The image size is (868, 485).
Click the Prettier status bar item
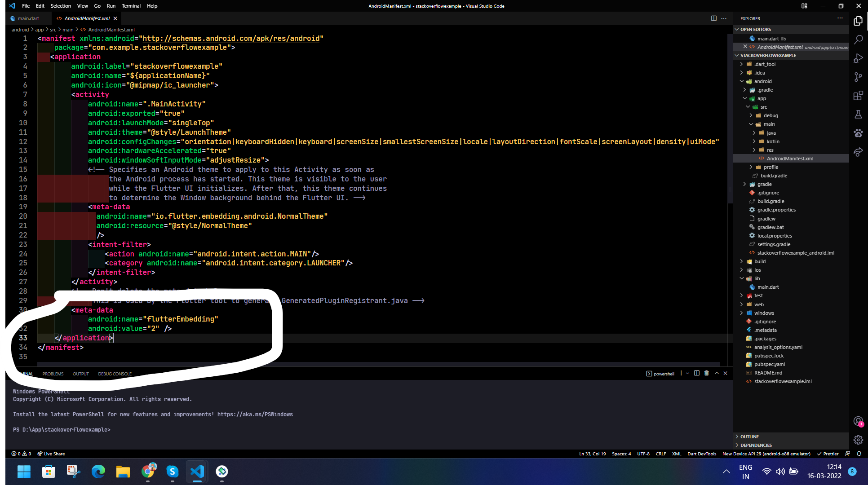(x=828, y=454)
